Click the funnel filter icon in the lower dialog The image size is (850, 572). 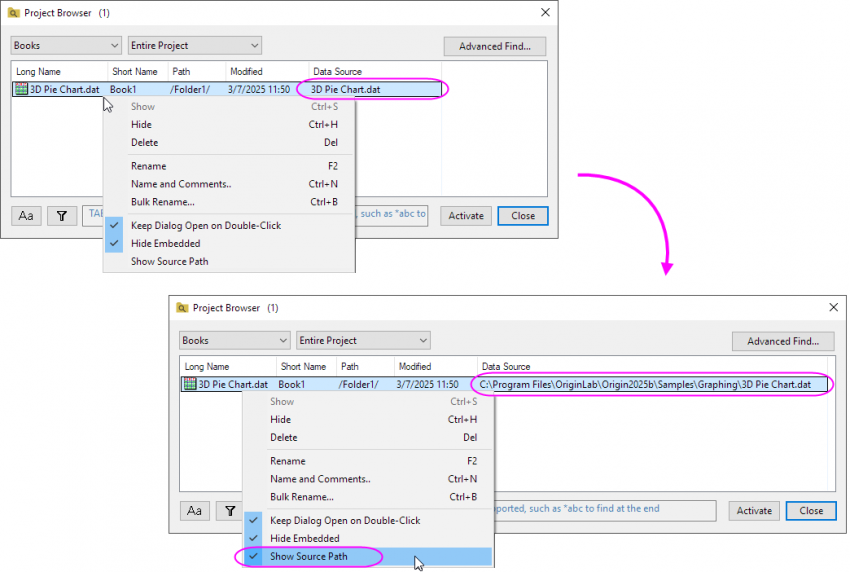click(x=229, y=511)
